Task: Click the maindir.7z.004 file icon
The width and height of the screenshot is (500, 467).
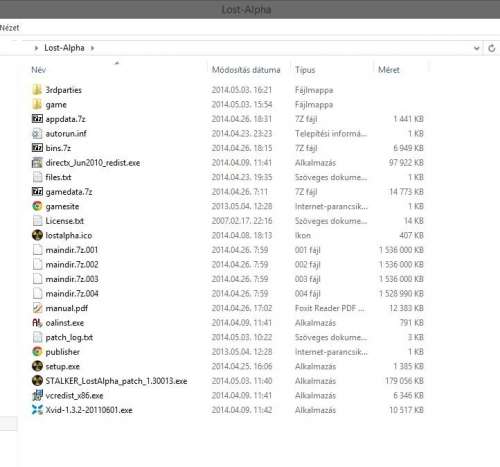Action: [x=37, y=293]
